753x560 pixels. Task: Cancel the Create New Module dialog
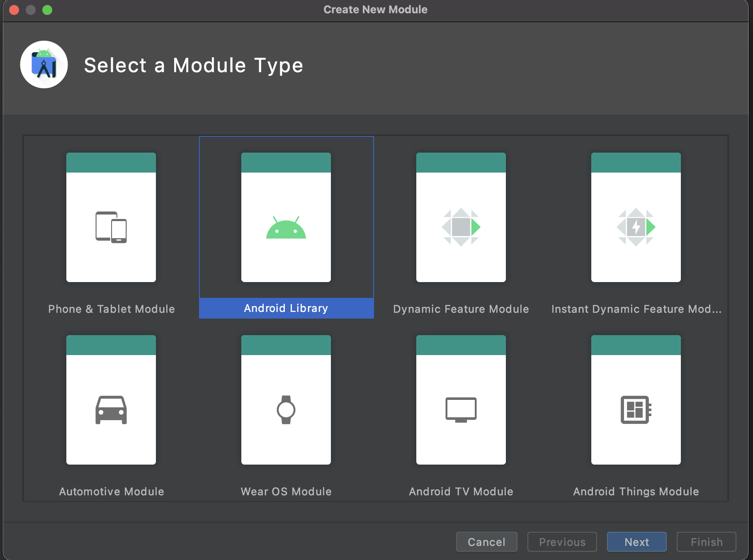tap(487, 542)
